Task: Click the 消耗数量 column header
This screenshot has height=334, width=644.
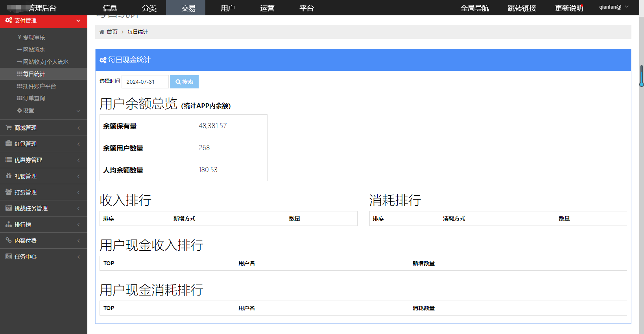Action: pos(424,308)
